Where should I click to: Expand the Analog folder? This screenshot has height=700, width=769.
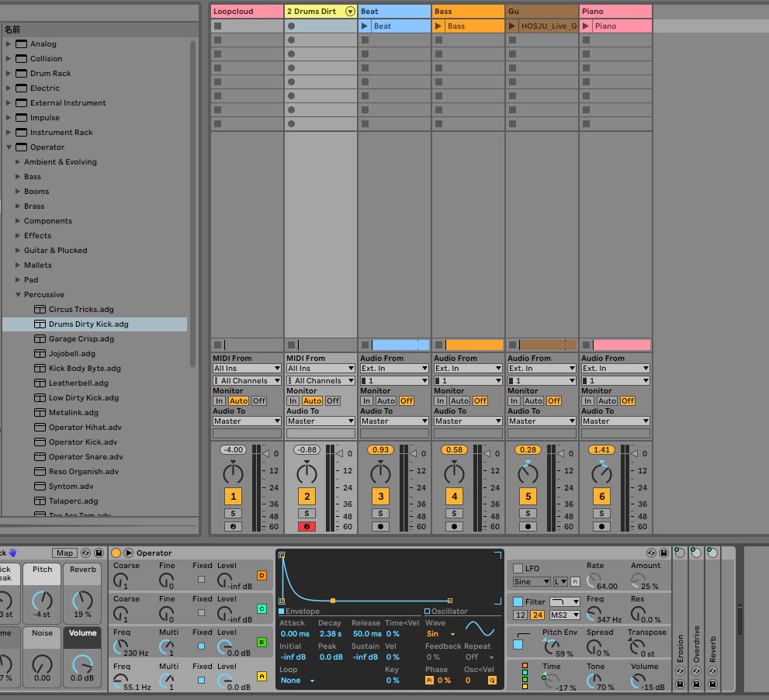coord(9,43)
